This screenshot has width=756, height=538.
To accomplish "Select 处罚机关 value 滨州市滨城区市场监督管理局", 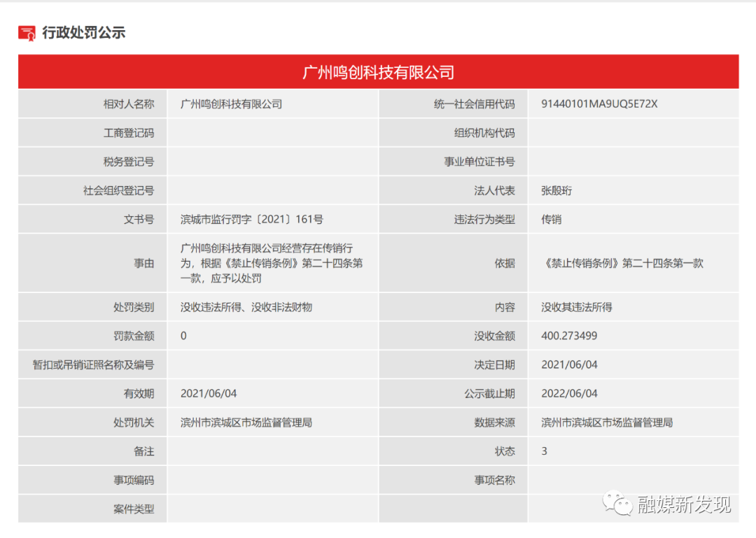I will point(246,423).
